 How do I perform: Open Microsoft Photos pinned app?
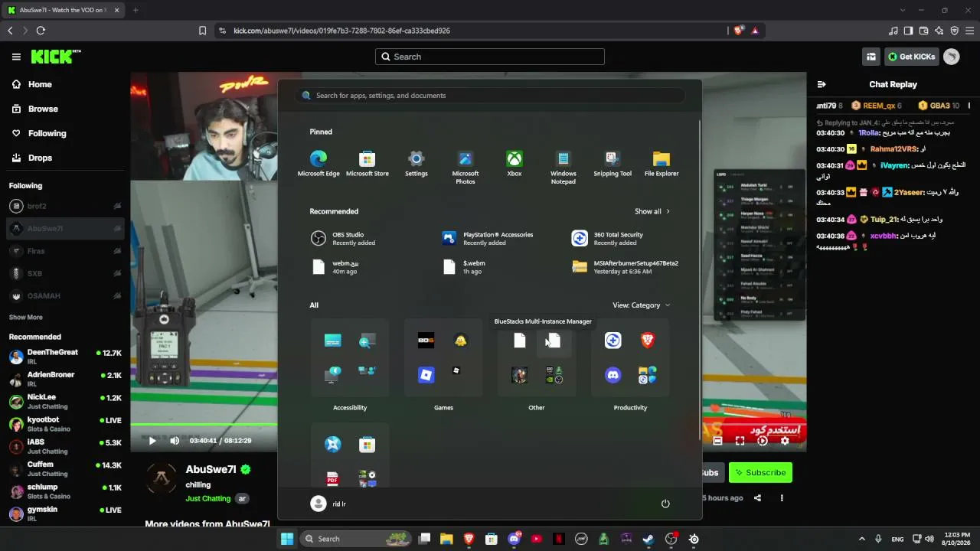(x=465, y=168)
